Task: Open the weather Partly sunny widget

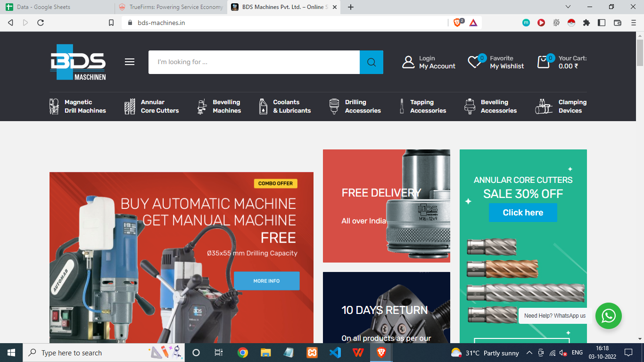Action: 485,353
